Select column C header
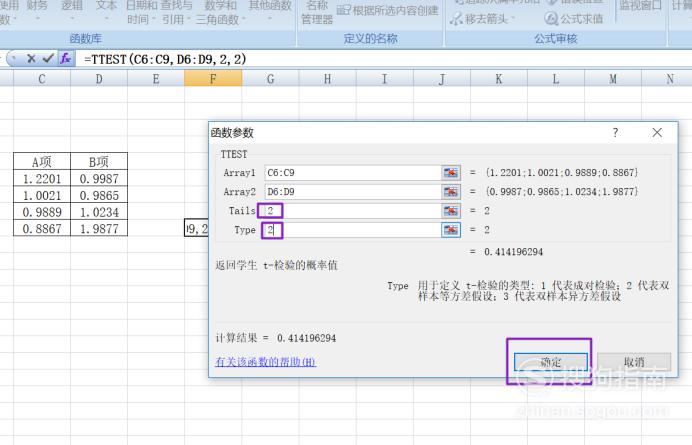The width and height of the screenshot is (692, 445). 42,79
